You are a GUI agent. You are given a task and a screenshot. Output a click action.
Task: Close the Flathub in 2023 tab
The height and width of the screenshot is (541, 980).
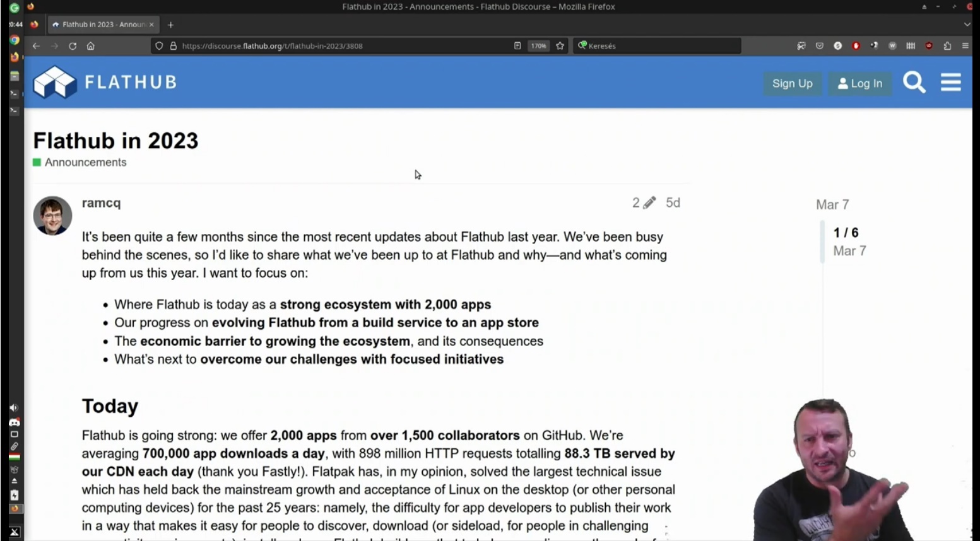point(151,25)
